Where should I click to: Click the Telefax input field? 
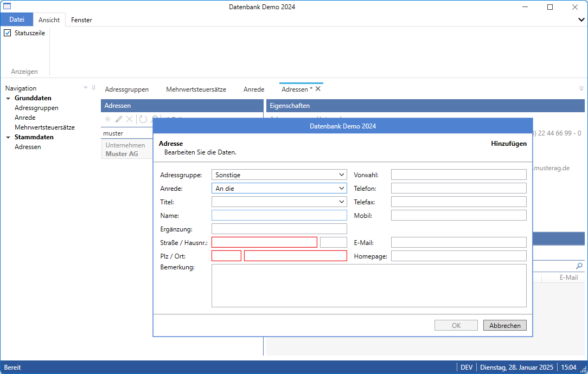tap(458, 202)
